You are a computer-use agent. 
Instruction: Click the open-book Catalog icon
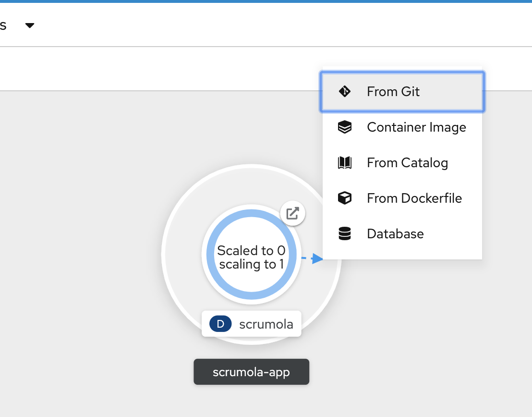click(x=345, y=163)
